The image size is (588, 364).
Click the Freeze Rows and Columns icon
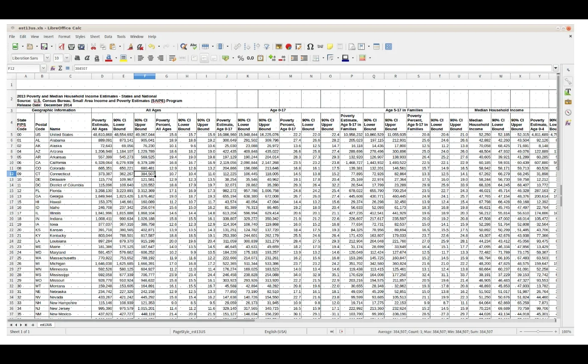[361, 47]
